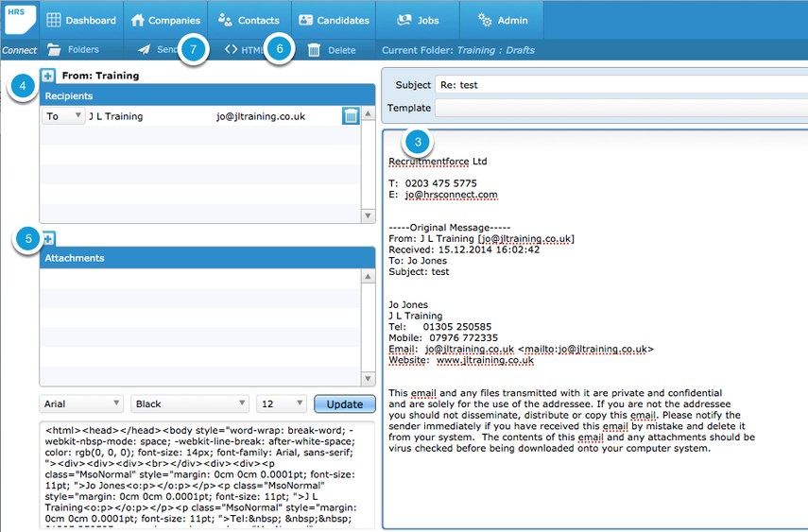Click phone number 0203 475 5775
808x532 pixels.
coord(440,183)
